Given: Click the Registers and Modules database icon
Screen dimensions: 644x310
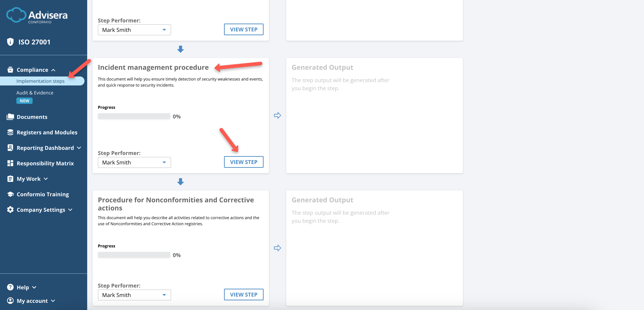Looking at the screenshot, I should pyautogui.click(x=10, y=132).
